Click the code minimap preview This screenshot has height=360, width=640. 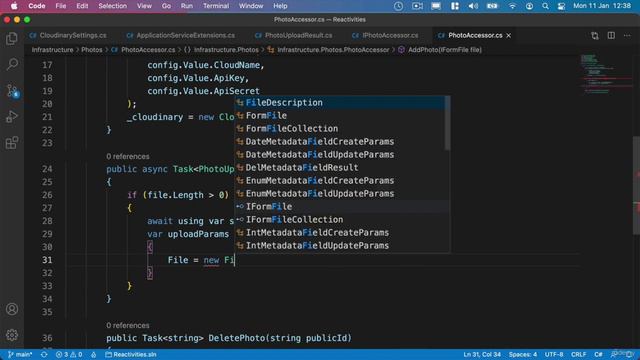[x=607, y=74]
